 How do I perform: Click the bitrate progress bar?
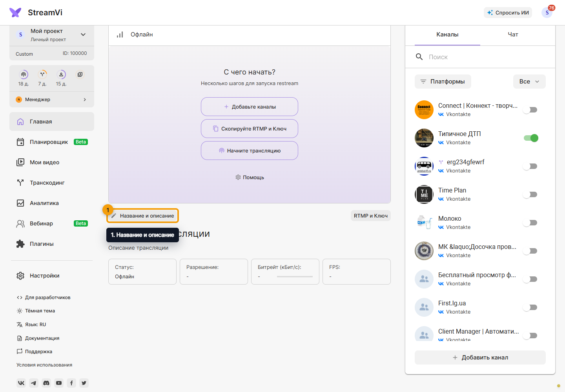tap(295, 277)
